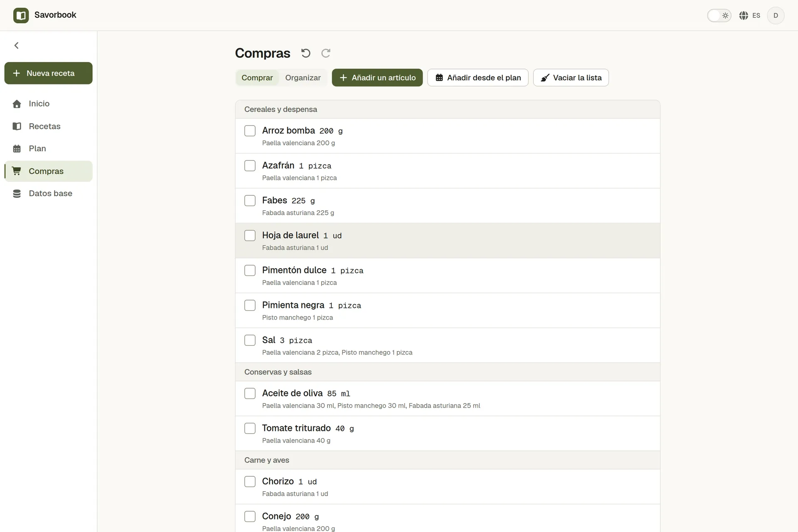The width and height of the screenshot is (798, 532).
Task: Go to Inicio in the sidebar
Action: click(x=49, y=104)
